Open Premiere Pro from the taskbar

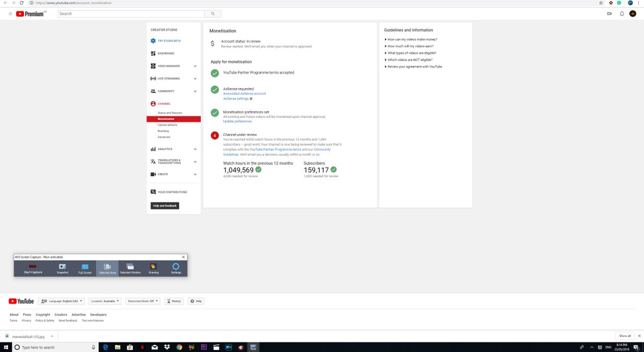[x=204, y=347]
